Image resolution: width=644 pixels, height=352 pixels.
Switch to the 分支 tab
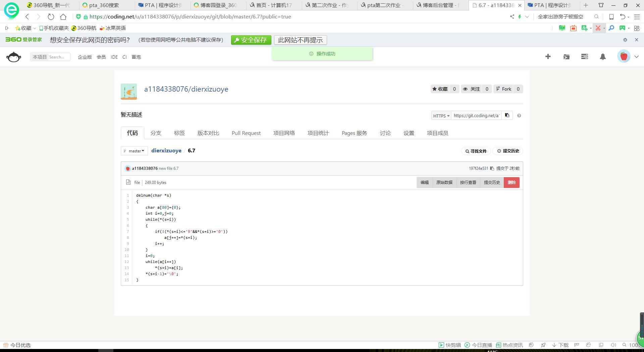click(156, 133)
